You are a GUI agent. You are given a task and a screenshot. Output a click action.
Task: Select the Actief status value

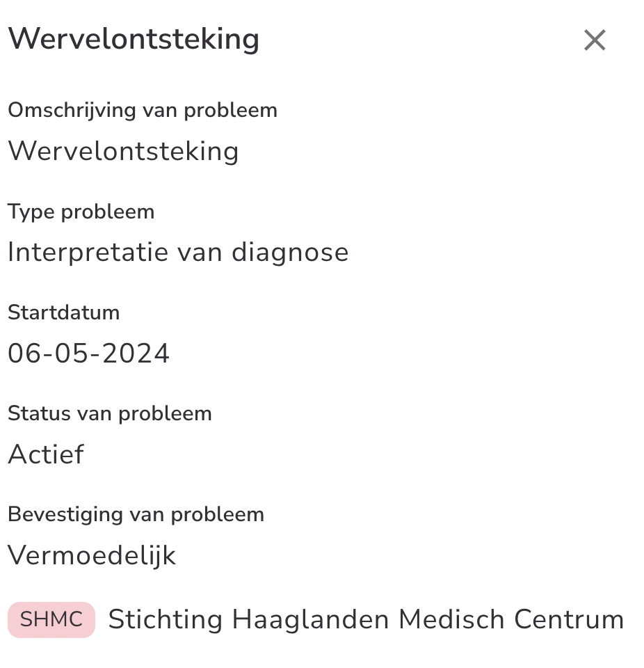point(46,454)
